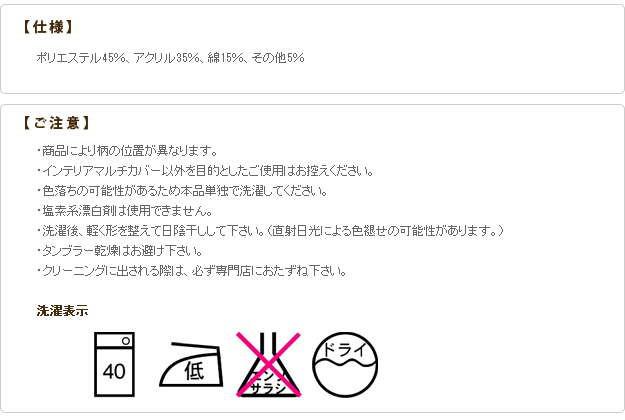This screenshot has height=420, width=625.
Task: Click the 40-degree machine wash icon
Action: click(x=114, y=364)
